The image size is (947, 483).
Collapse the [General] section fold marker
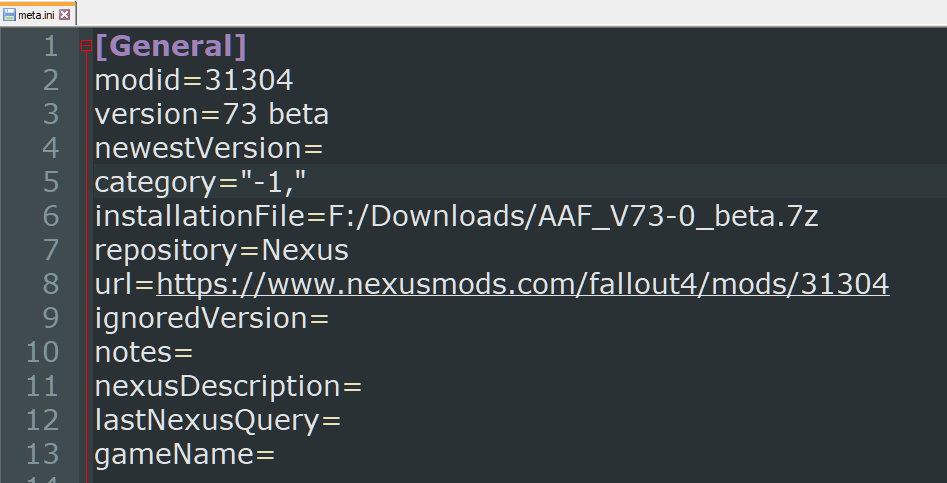[x=86, y=46]
